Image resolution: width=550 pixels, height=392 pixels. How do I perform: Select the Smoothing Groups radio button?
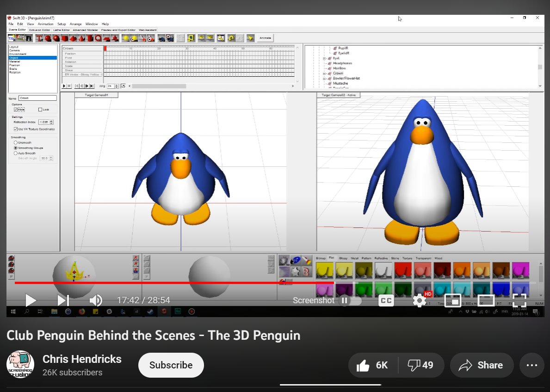15,148
